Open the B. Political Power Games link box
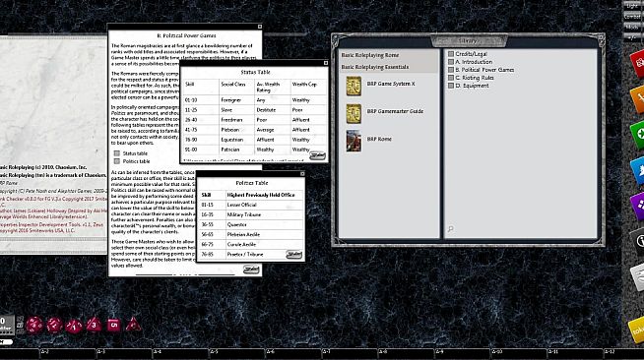 click(451, 70)
